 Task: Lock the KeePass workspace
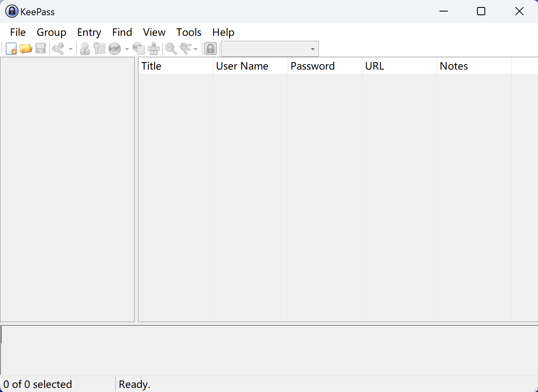point(210,49)
